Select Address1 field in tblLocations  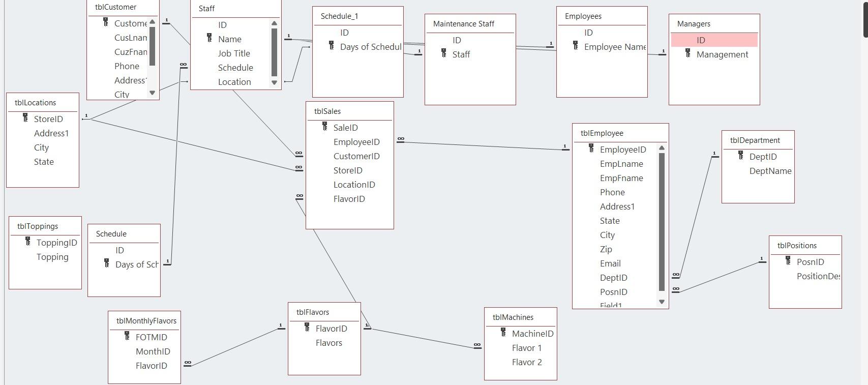(51, 133)
